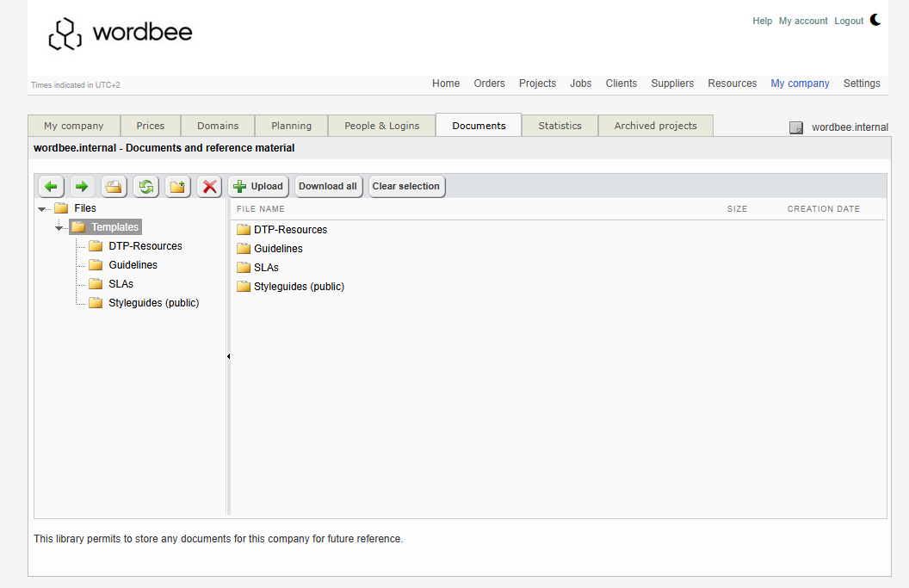The image size is (909, 588).
Task: Open the People & Logins tab
Action: pyautogui.click(x=381, y=126)
